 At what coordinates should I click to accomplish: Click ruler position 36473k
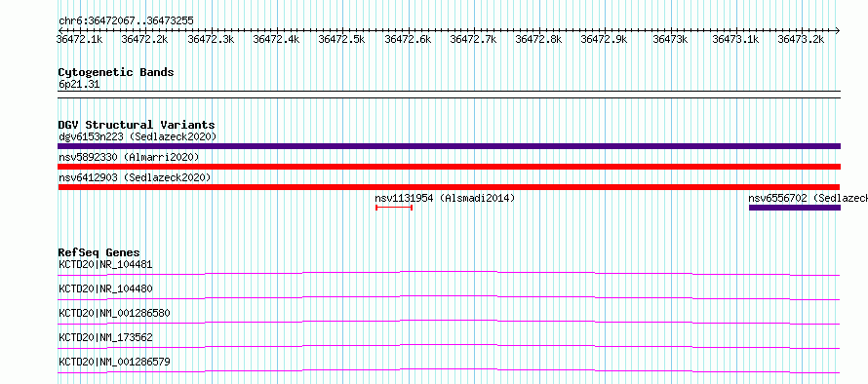tap(670, 39)
